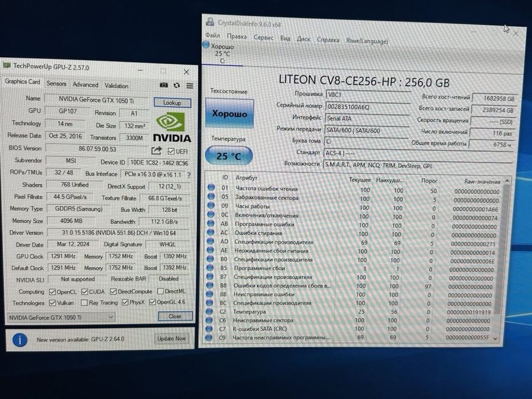
Task: Click the Update Now button
Action: tap(171, 339)
